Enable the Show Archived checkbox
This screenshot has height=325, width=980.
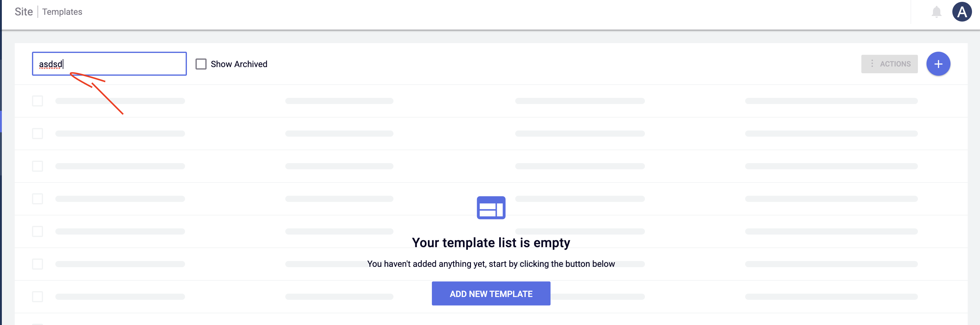pyautogui.click(x=200, y=64)
